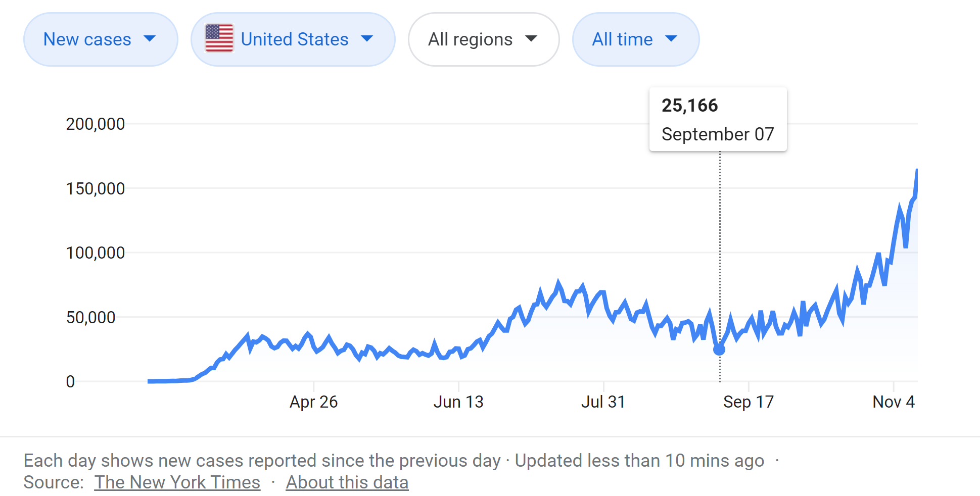Click the triangle icon in All regions
The image size is (980, 496).
click(x=531, y=38)
